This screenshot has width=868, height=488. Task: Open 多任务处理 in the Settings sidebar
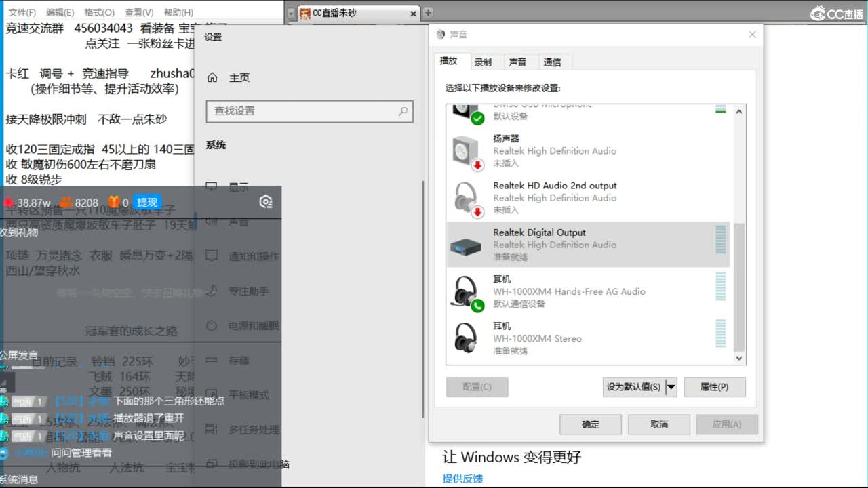pos(254,430)
